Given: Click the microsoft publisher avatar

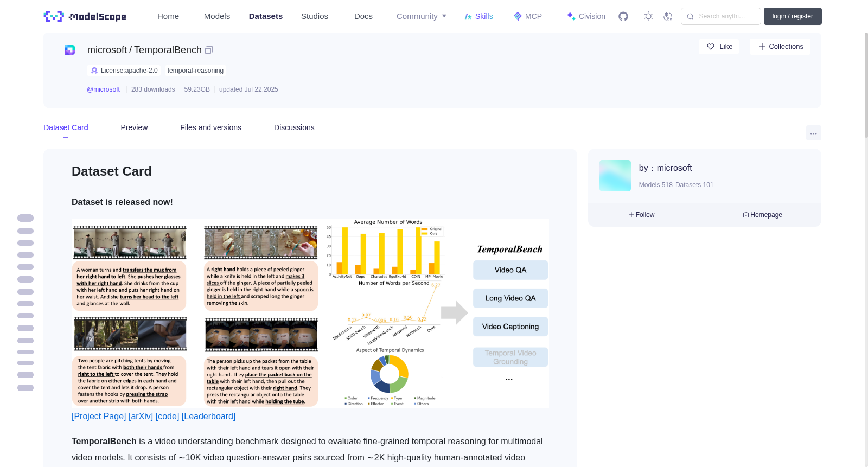Looking at the screenshot, I should [615, 176].
